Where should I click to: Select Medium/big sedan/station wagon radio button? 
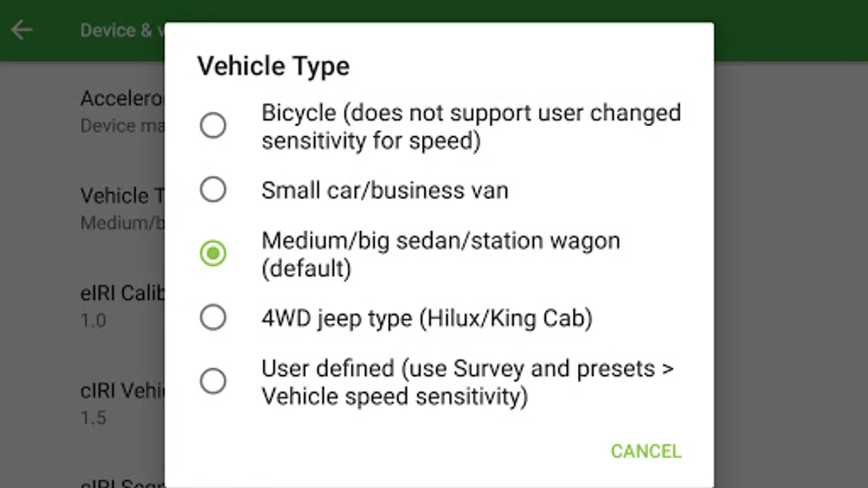213,253
